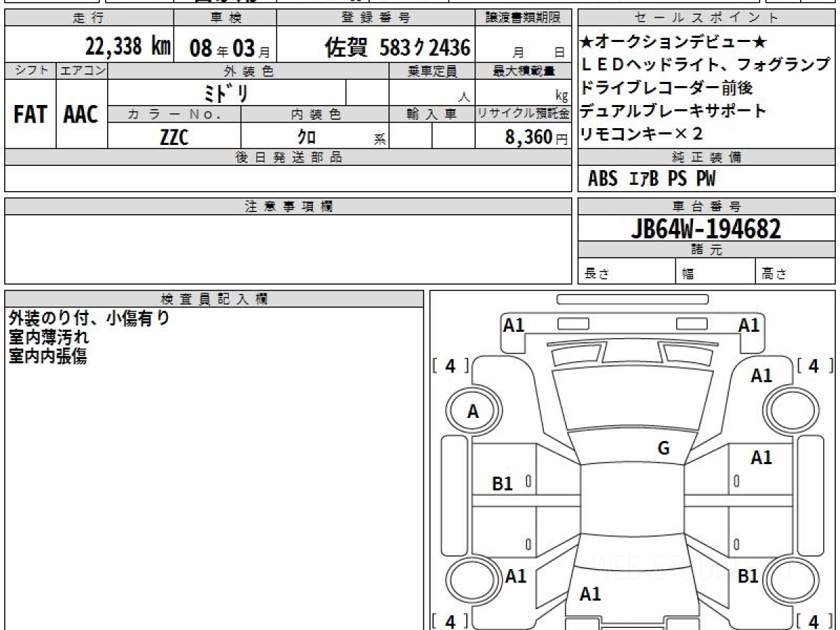Image resolution: width=840 pixels, height=630 pixels.
Task: Click the B1 mark on the left door
Action: click(503, 483)
